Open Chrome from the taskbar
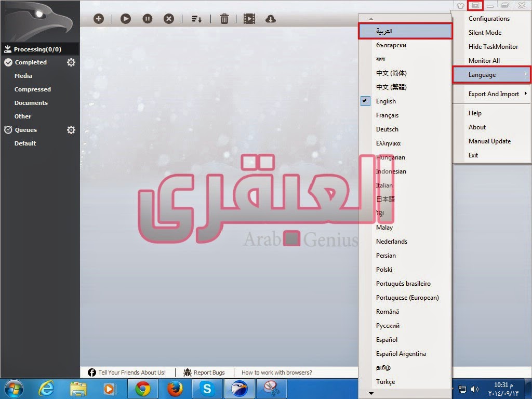This screenshot has height=399, width=532. 143,389
